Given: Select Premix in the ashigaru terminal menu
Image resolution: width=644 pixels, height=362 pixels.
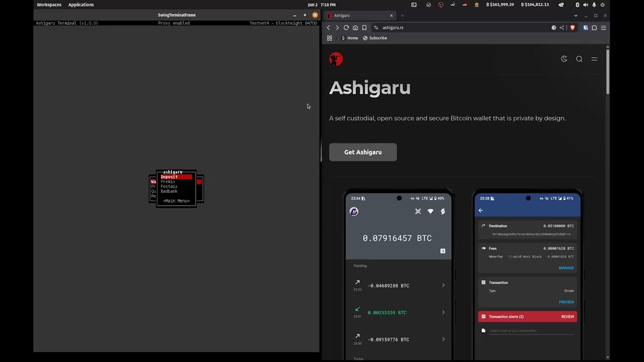Looking at the screenshot, I should pyautogui.click(x=168, y=182).
